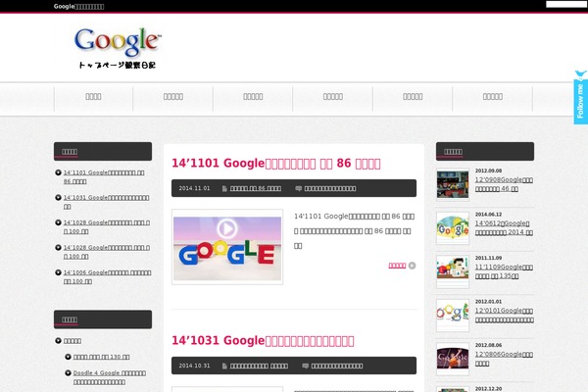Open the 2012.08.06 doodle thumbnail

453,359
